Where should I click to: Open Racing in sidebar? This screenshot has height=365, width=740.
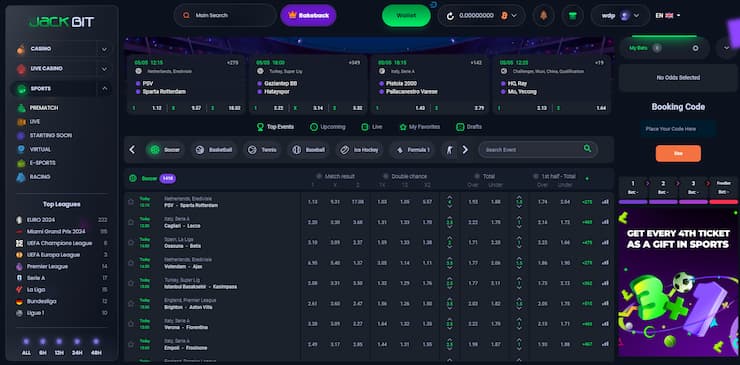(x=34, y=177)
